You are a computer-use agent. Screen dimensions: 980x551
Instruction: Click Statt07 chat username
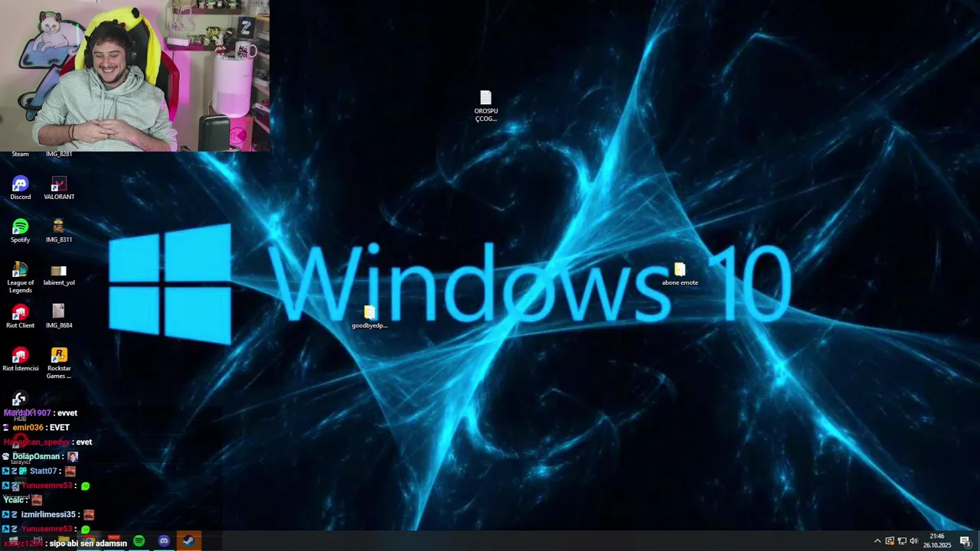[x=43, y=471]
